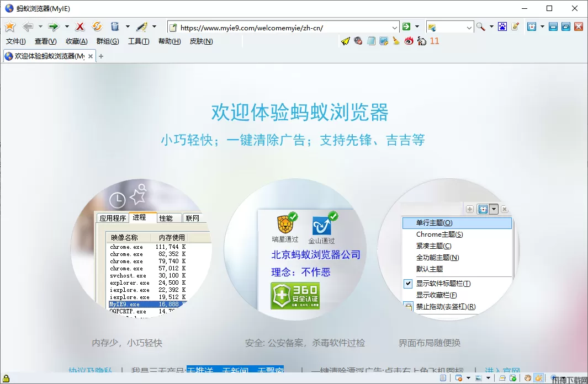Click the open hand icon in status bar
This screenshot has height=384, width=588.
point(528,378)
